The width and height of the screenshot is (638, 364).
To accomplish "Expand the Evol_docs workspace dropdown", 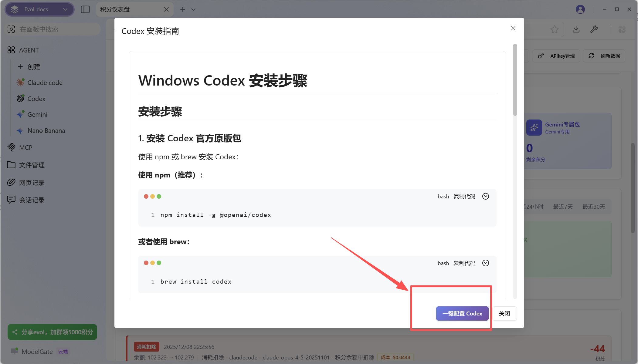I will tap(39, 9).
